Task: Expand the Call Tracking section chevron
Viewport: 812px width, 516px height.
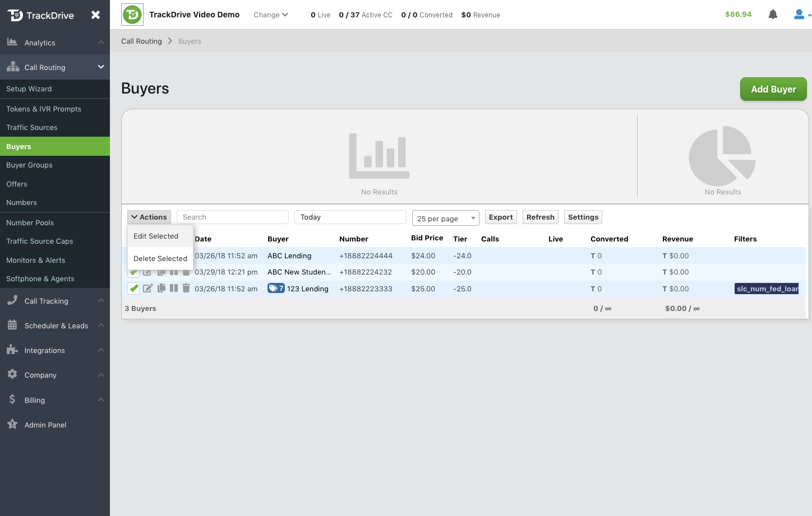Action: click(x=101, y=300)
